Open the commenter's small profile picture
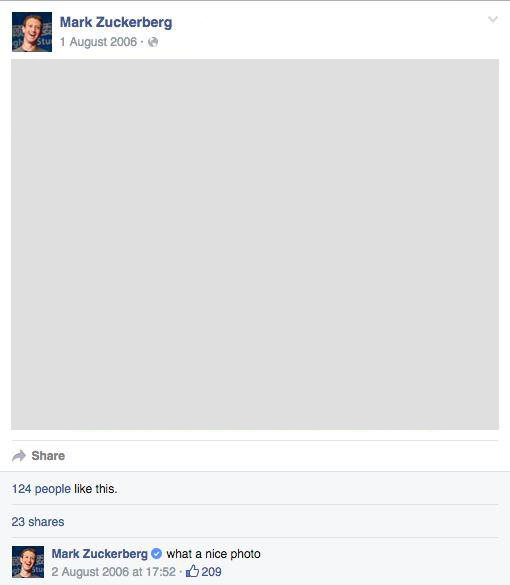The image size is (510, 585). 28,562
